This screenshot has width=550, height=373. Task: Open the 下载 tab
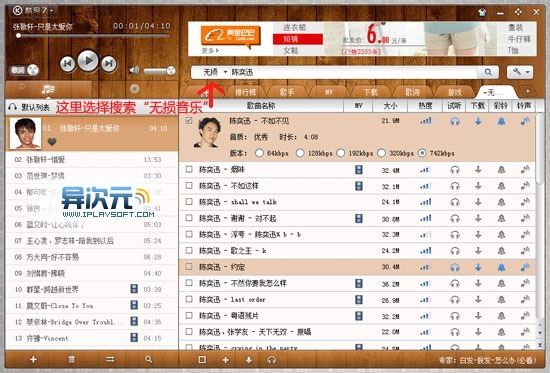pos(371,93)
